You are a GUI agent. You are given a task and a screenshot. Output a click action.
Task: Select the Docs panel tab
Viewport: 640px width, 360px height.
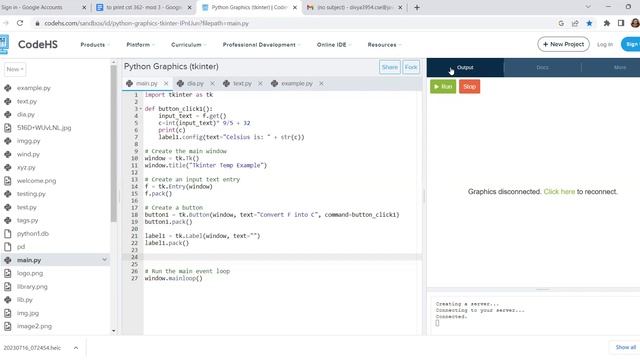(542, 67)
